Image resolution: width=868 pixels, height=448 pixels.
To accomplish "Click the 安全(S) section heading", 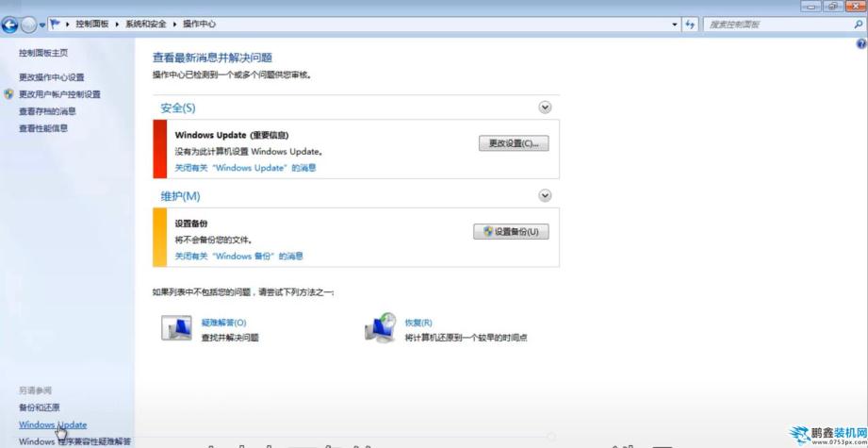I will (178, 108).
